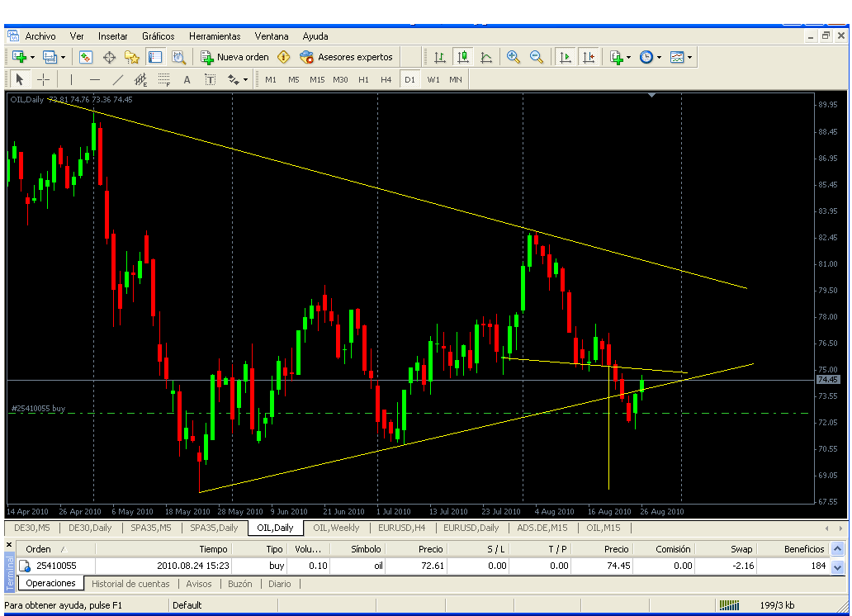Select order 25410055 row
Image resolution: width=852 pixels, height=616 pixels.
(x=424, y=566)
